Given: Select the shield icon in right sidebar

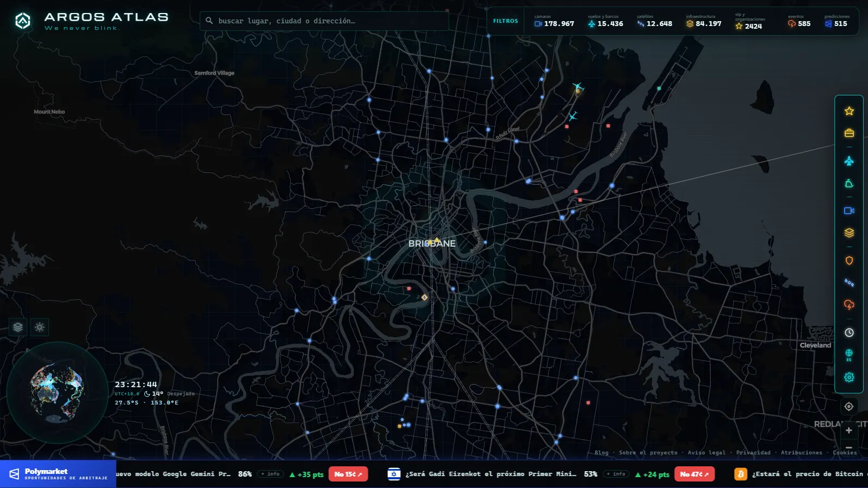Looking at the screenshot, I should click(x=849, y=260).
